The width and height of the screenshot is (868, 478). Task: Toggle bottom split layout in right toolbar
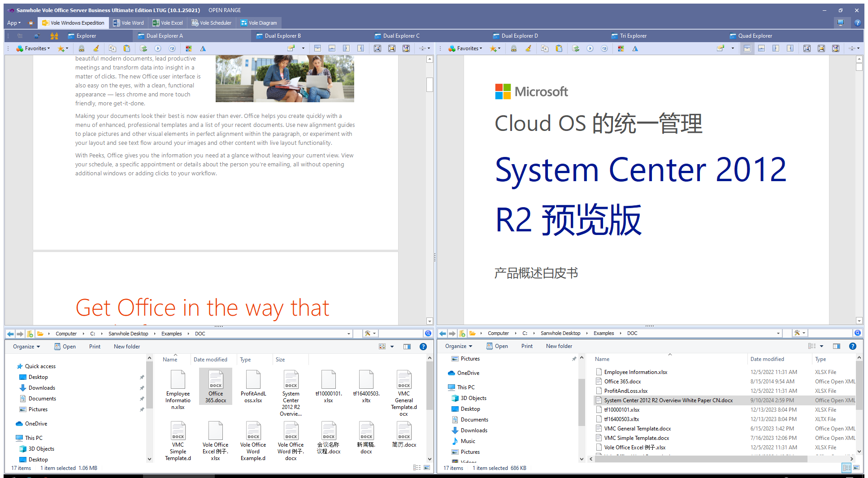click(x=761, y=48)
